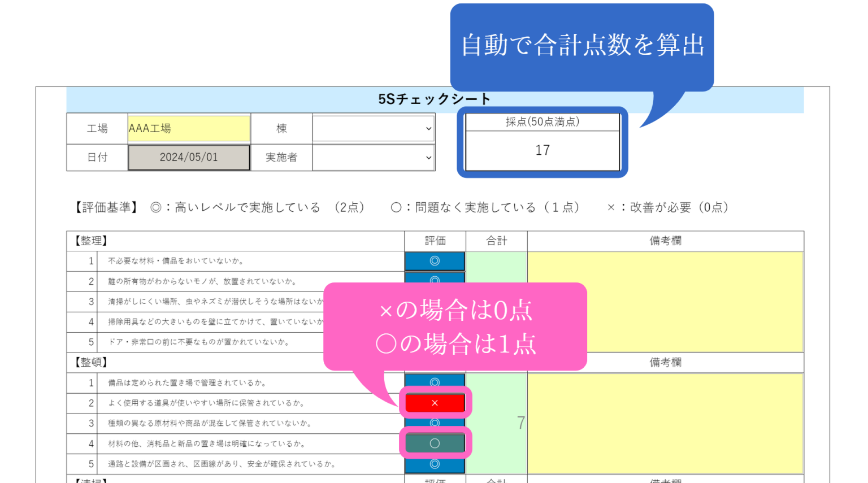
Task: Click the ◎ rating next to 誰の所有物がわからないモノ question
Action: tap(435, 281)
